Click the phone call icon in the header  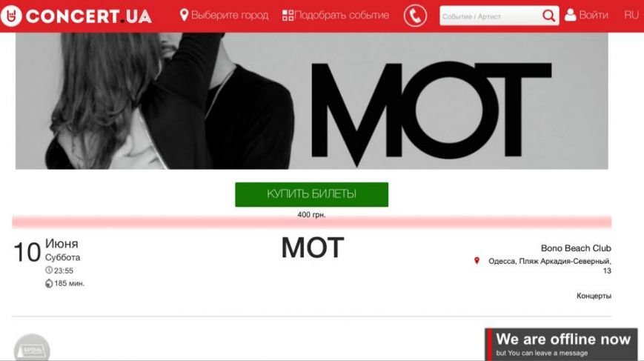(x=415, y=16)
